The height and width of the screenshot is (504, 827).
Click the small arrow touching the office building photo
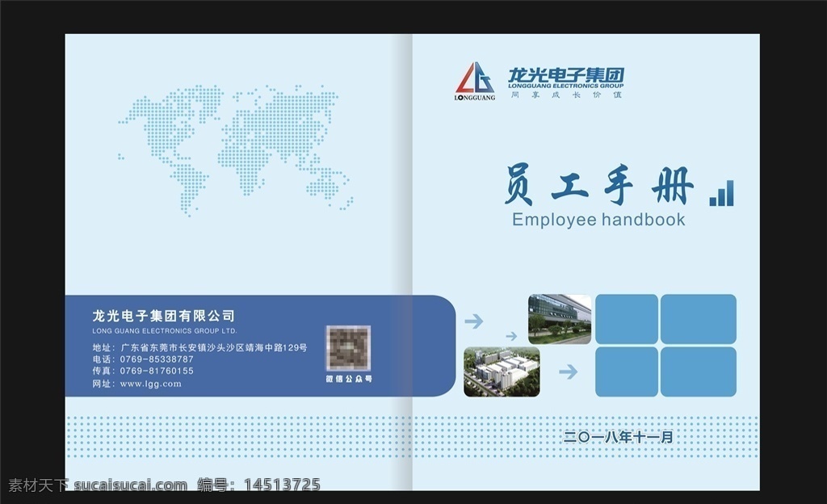tap(511, 336)
